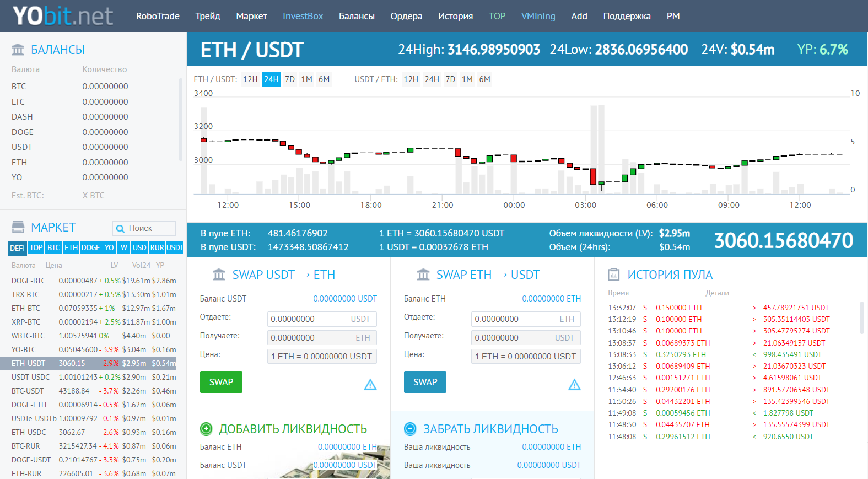Image resolution: width=868 pixels, height=479 pixels.
Task: Select the RUR market filter tab
Action: coord(157,248)
